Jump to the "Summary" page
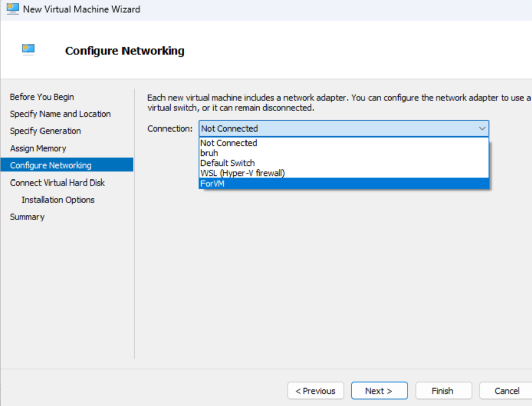This screenshot has height=406, width=532. [x=27, y=217]
